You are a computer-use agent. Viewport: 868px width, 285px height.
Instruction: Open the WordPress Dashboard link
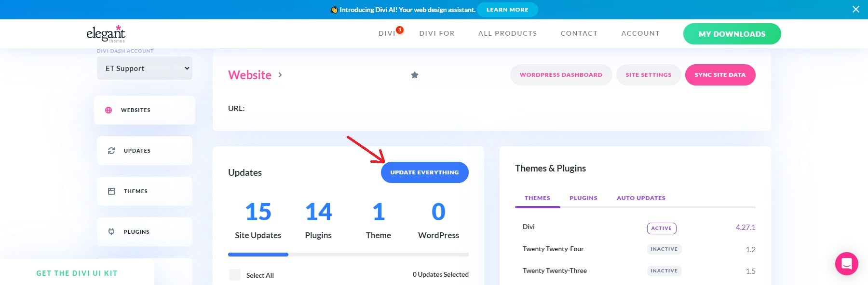click(x=561, y=75)
